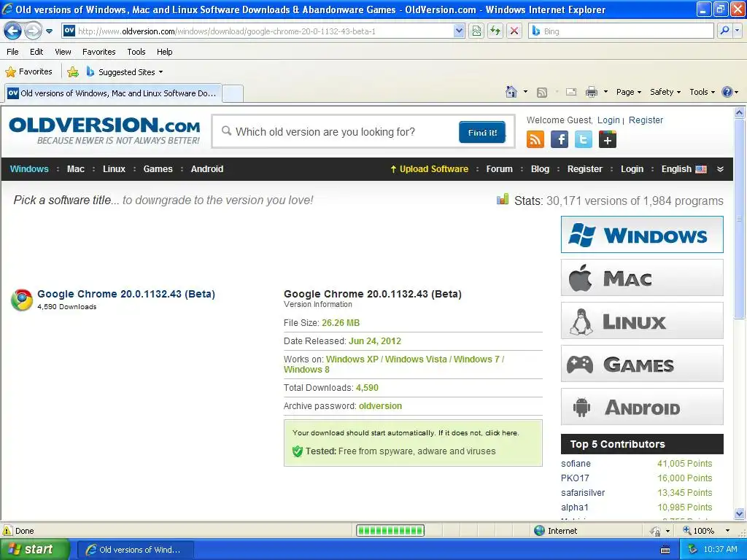Click the Add to Favorites Bar icon
Image resolution: width=747 pixels, height=560 pixels.
coord(73,72)
